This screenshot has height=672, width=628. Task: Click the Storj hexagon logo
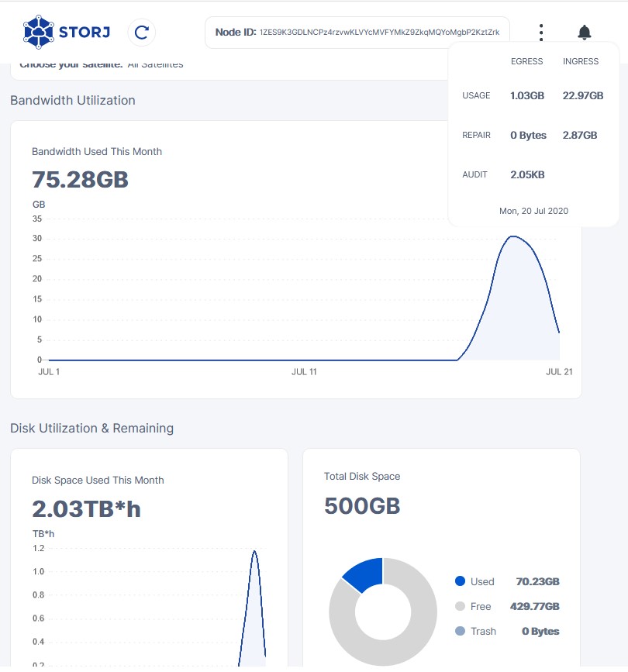coord(39,32)
